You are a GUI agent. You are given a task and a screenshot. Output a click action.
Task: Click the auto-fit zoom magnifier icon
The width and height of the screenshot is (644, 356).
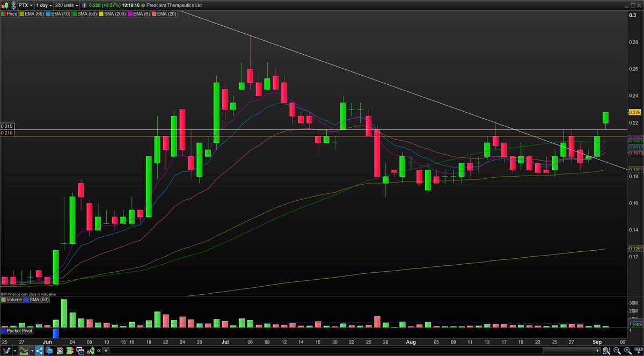pyautogui.click(x=606, y=351)
